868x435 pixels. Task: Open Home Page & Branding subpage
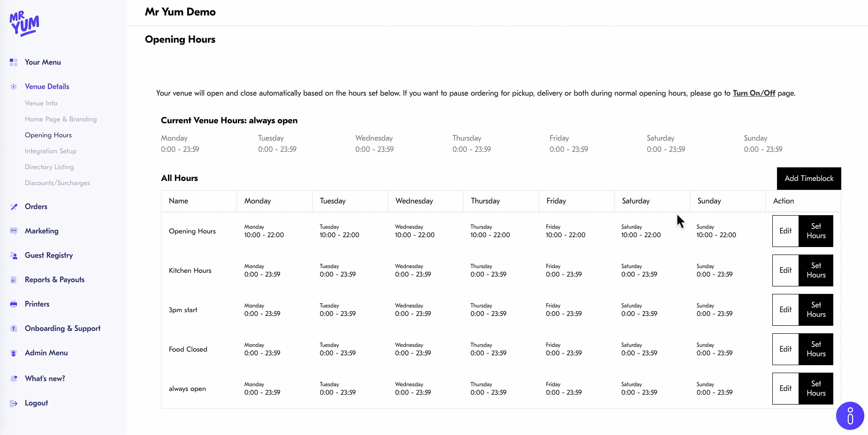(61, 119)
